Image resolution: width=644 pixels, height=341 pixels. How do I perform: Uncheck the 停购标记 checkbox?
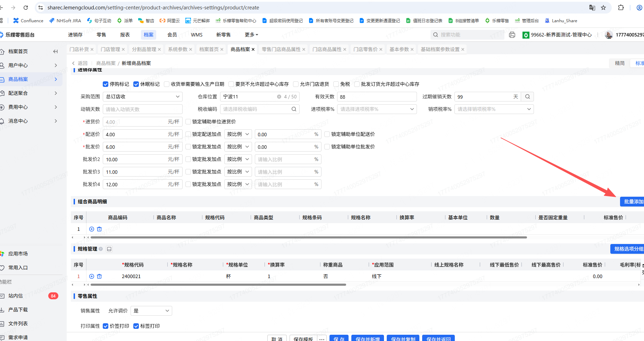tap(106, 84)
